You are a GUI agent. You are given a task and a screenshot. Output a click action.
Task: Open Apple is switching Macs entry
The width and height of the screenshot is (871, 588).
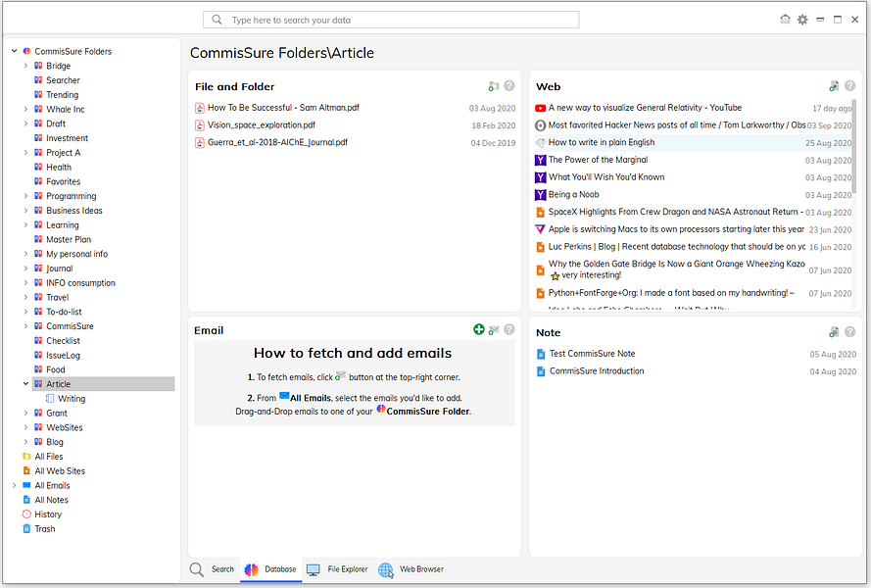tap(676, 229)
